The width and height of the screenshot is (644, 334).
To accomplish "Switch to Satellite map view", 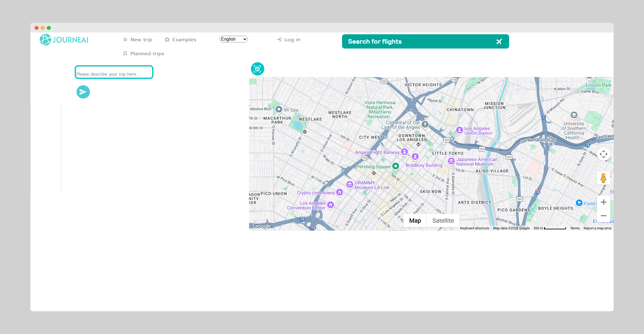I will 443,221.
